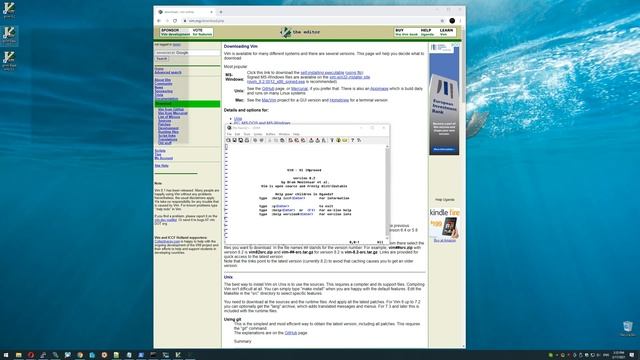Open Help menu in gVim window
This screenshot has width=640, height=360.
[296, 134]
